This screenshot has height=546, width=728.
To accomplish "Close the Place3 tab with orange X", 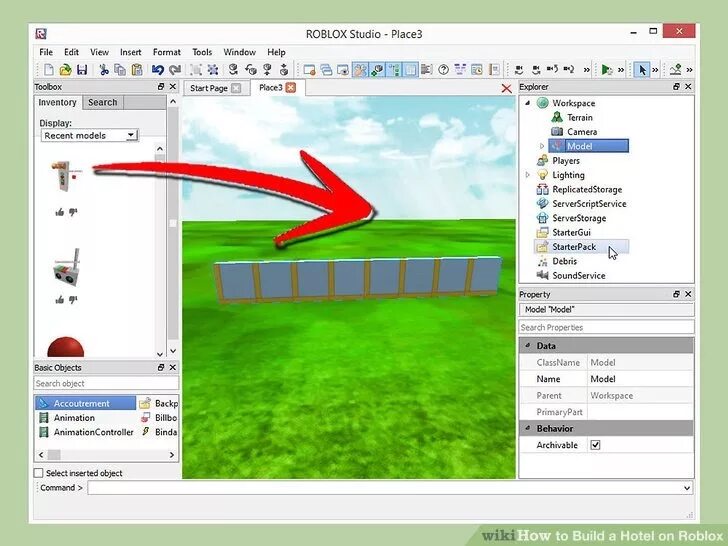I will 291,87.
